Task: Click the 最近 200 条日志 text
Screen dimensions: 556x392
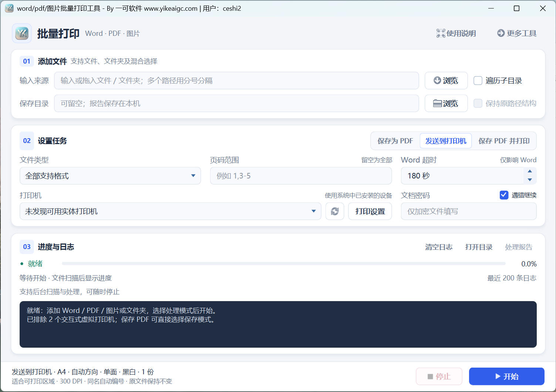Action: [512, 278]
